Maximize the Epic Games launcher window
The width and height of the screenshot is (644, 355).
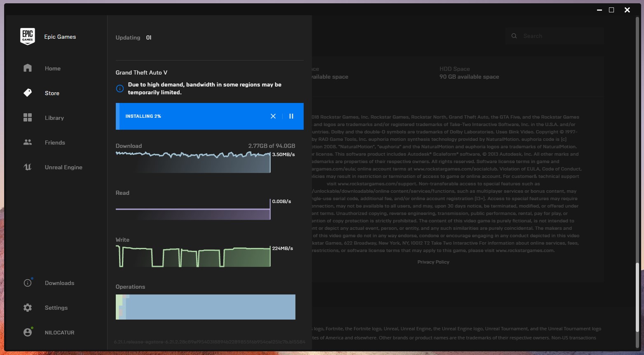(x=611, y=10)
